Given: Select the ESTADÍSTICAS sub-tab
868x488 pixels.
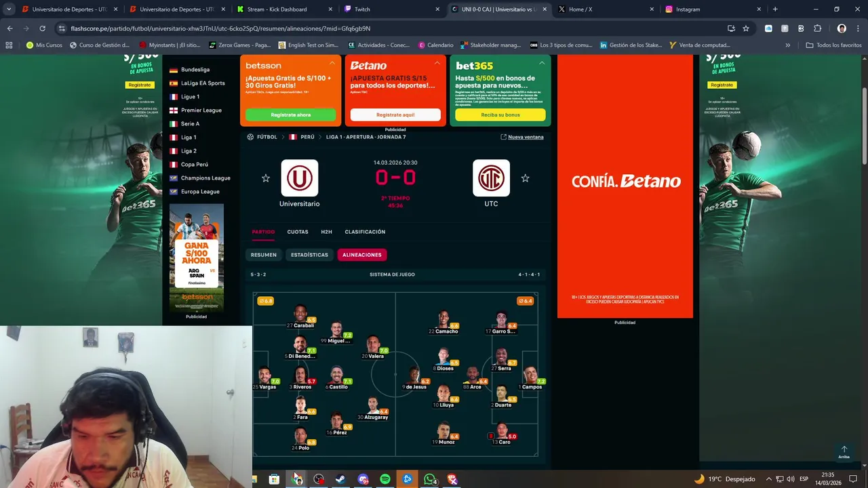Looking at the screenshot, I should (309, 255).
